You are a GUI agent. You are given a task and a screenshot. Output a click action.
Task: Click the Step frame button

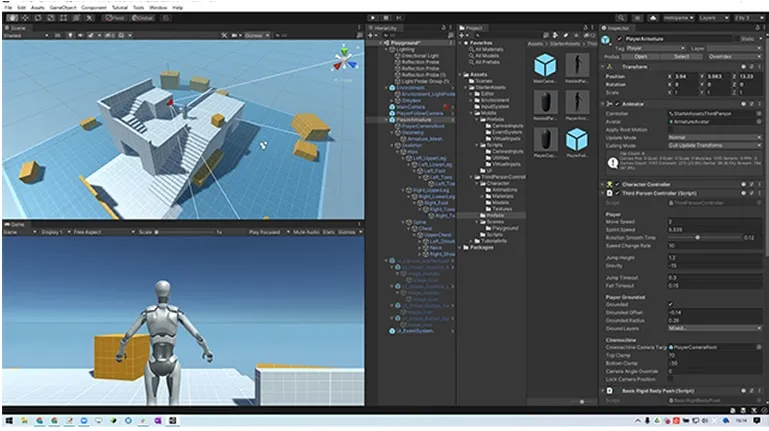399,18
